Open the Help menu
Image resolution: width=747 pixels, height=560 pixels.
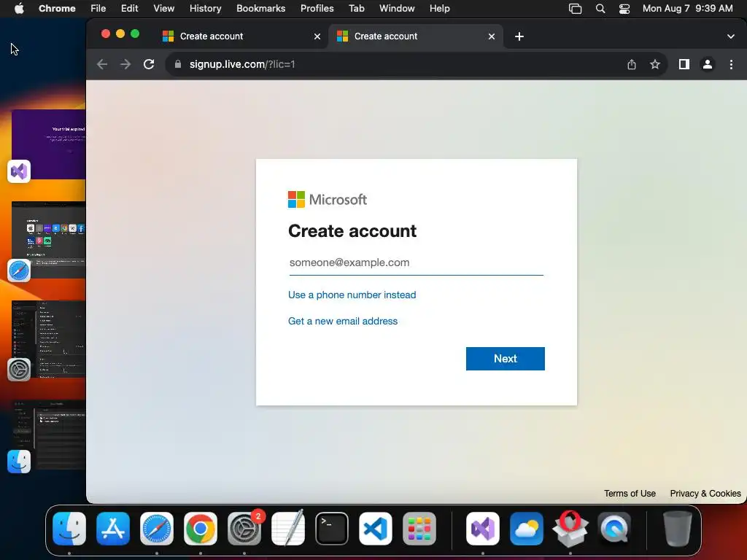tap(439, 9)
